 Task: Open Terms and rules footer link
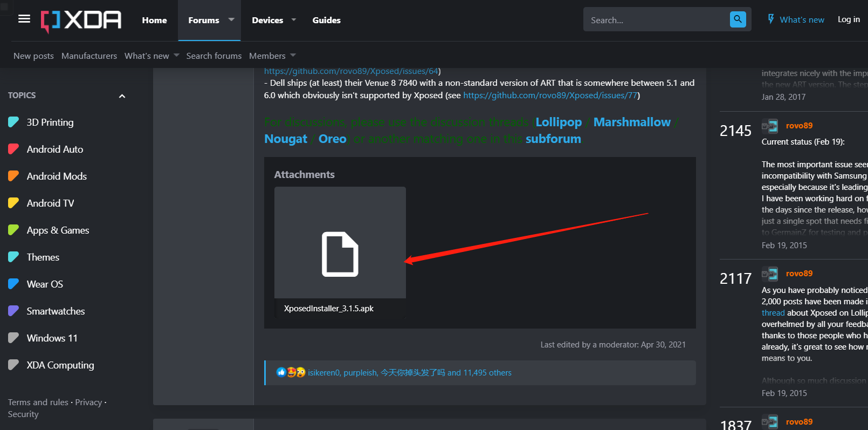38,402
